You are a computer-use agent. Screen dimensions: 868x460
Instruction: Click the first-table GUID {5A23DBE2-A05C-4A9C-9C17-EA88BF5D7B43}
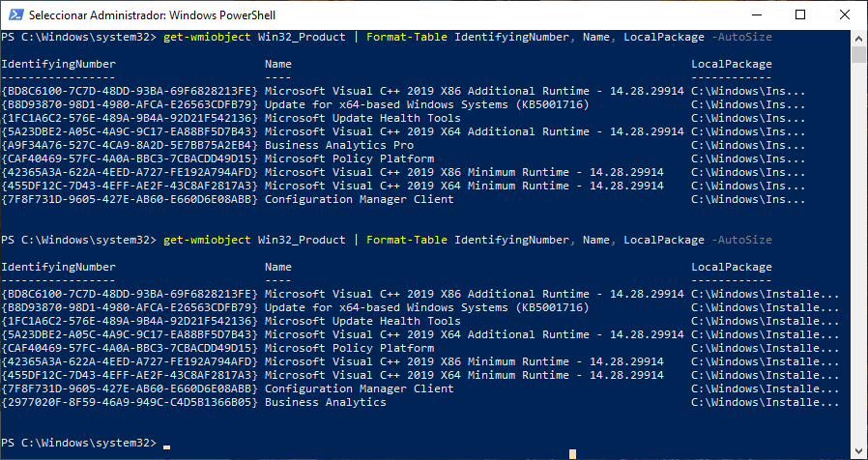click(130, 131)
